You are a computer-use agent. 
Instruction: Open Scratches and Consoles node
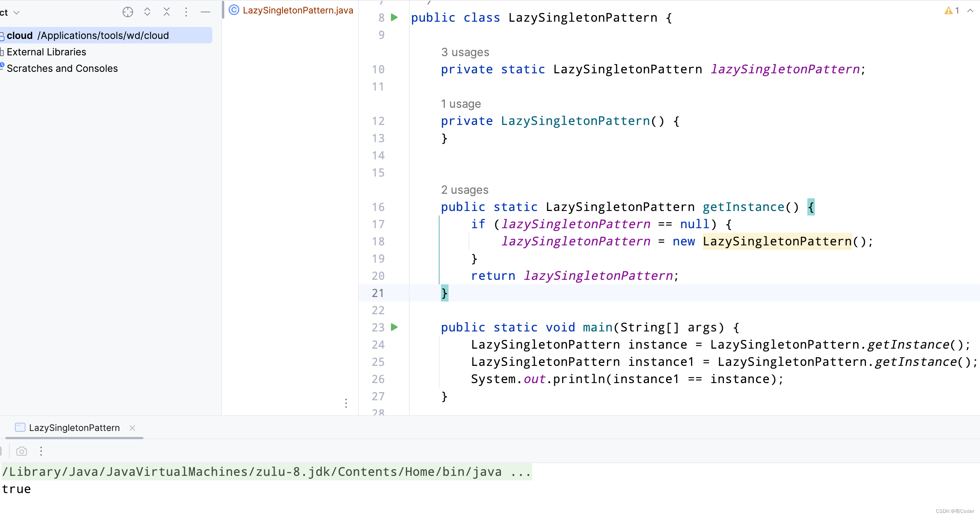pos(62,68)
